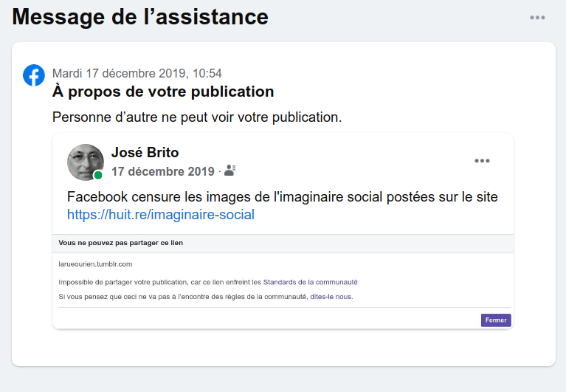Open José Brito's profile picture
This screenshot has width=566, height=392.
(86, 162)
